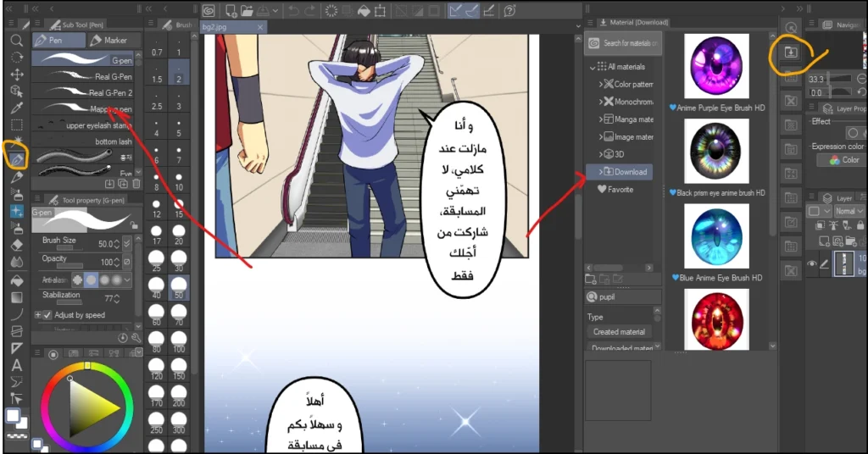Open the Sub Tool palette menu
The height and width of the screenshot is (454, 868).
tap(37, 24)
